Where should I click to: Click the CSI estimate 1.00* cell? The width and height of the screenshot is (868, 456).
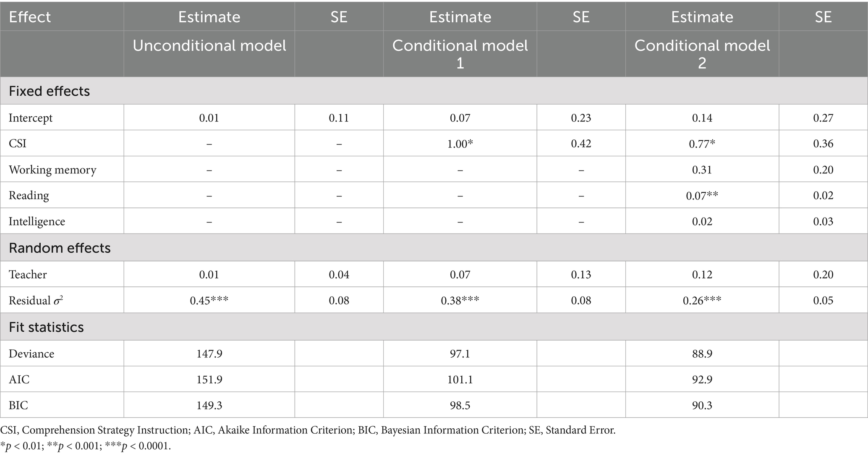[460, 144]
